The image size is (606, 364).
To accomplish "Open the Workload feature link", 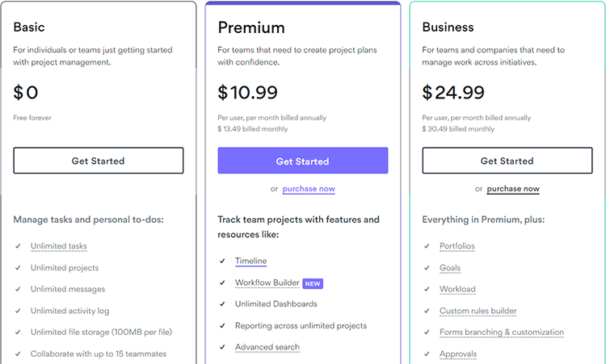I will tap(457, 289).
